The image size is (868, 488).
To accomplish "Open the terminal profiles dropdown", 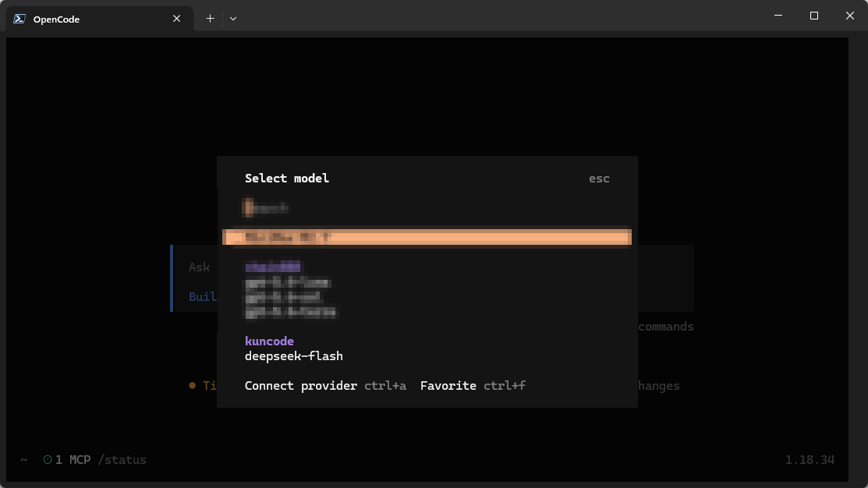I will click(233, 19).
